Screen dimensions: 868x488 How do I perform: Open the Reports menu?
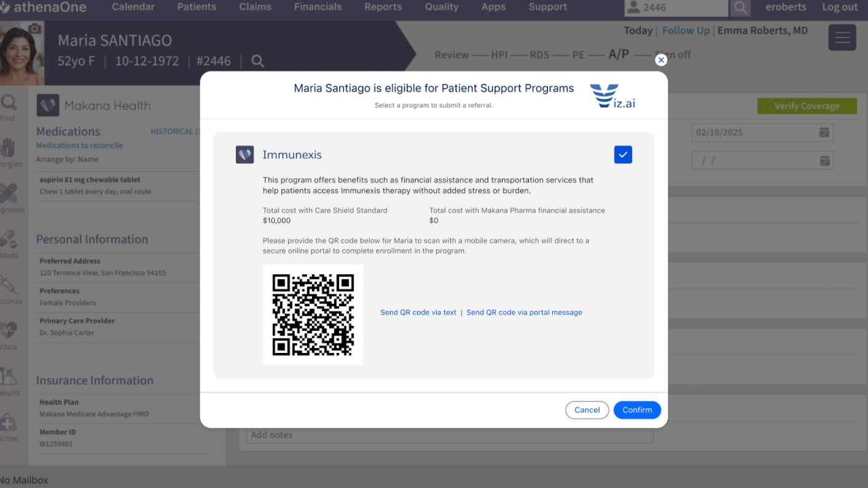[x=383, y=7]
